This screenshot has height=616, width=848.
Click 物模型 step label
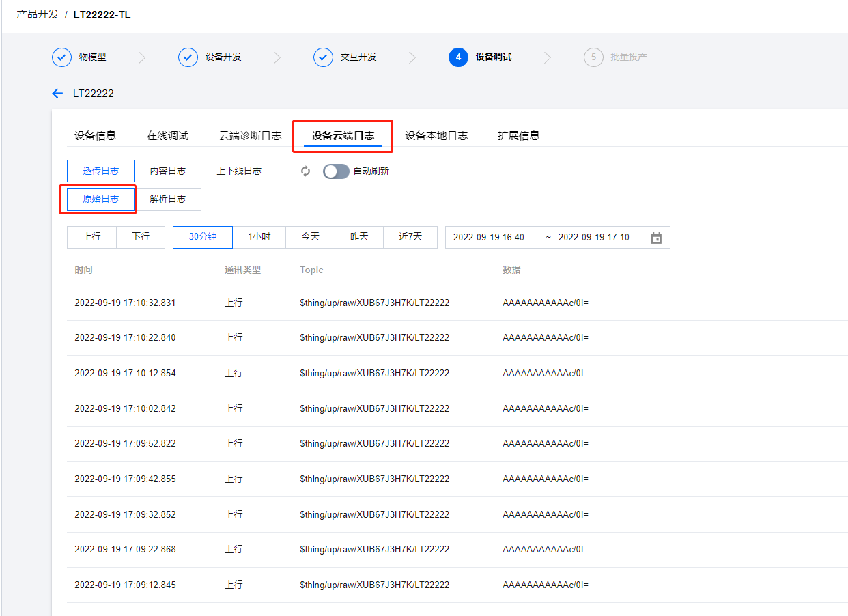coord(93,57)
